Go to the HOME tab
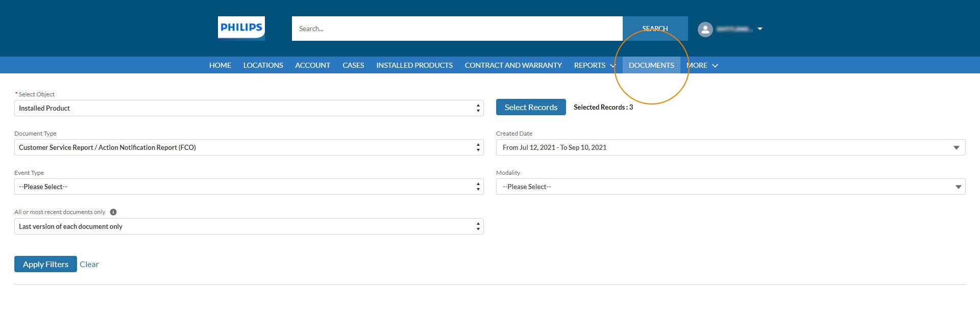The height and width of the screenshot is (315, 980). (x=220, y=65)
